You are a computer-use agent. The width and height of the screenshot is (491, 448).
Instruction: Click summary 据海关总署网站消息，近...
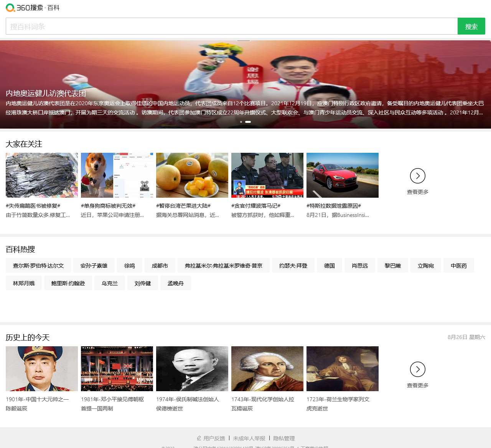click(188, 215)
